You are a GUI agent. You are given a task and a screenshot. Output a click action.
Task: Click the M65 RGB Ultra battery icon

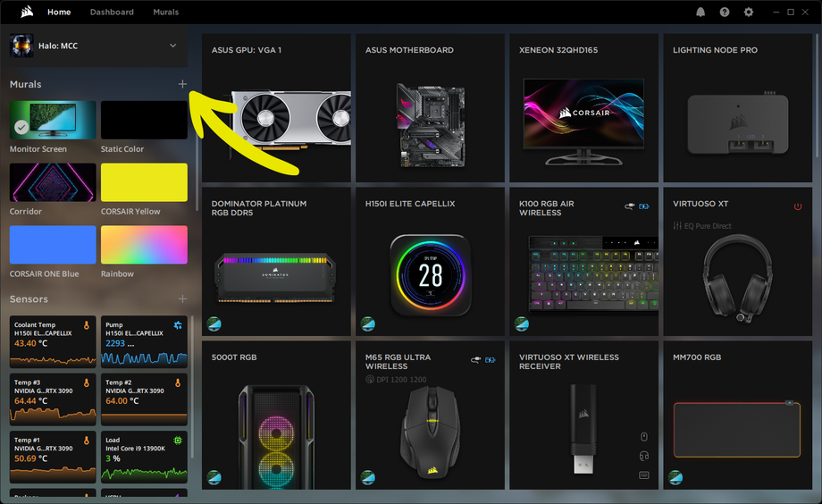[x=491, y=360]
